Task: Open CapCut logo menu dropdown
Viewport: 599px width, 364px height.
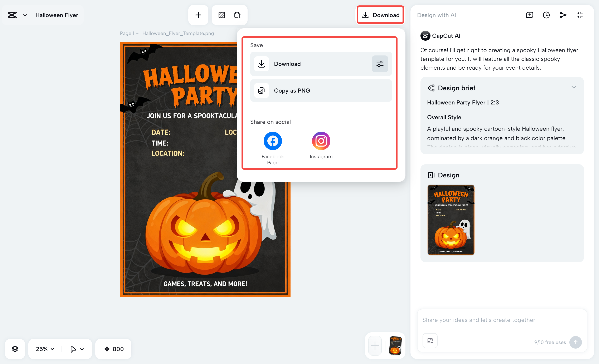Action: coord(25,15)
